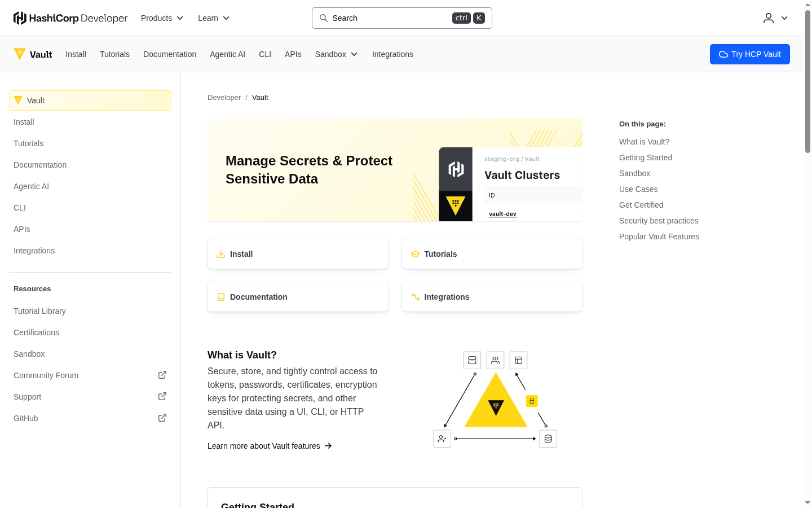Focus the Search input field

click(402, 18)
